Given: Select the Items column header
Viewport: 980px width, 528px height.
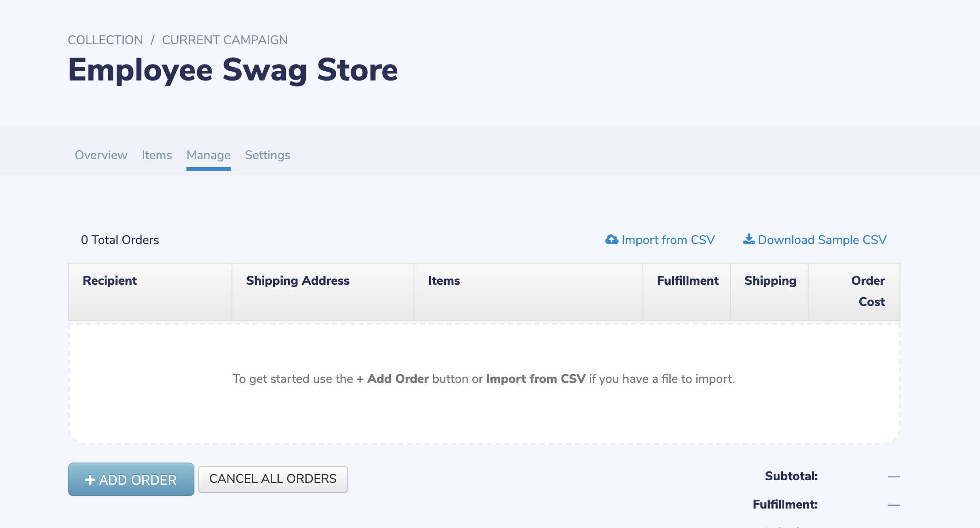Looking at the screenshot, I should point(444,281).
